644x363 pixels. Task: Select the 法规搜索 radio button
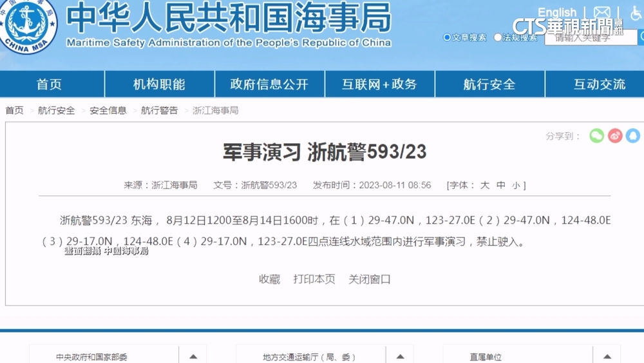(x=498, y=37)
